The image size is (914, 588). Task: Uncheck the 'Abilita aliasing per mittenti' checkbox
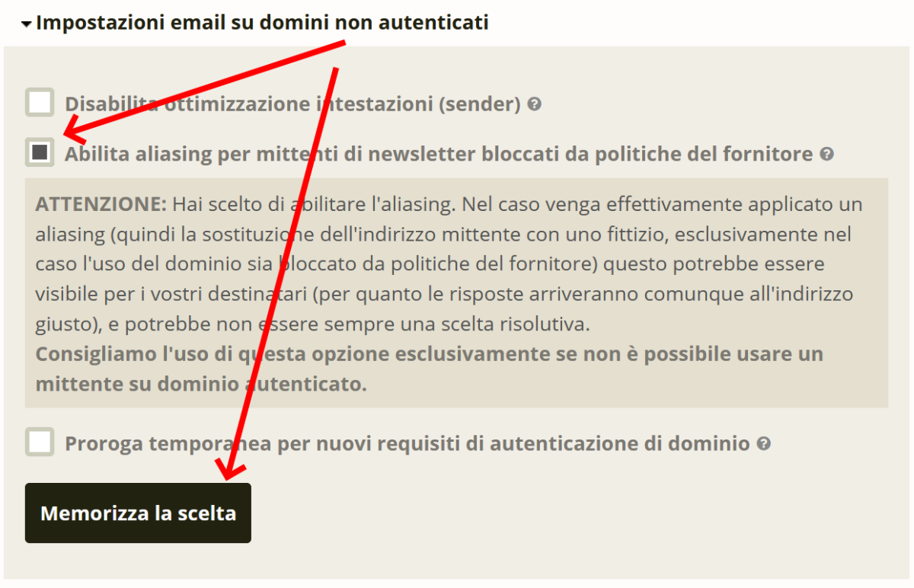point(40,152)
